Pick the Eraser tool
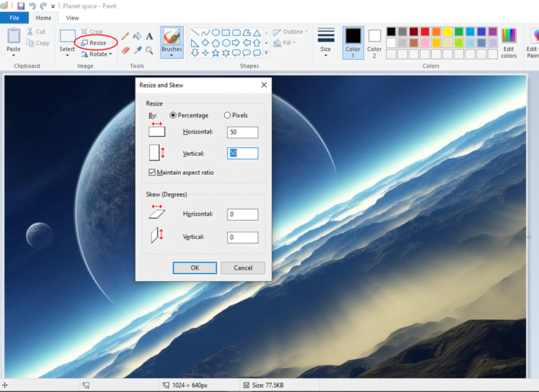539x392 pixels. point(125,50)
